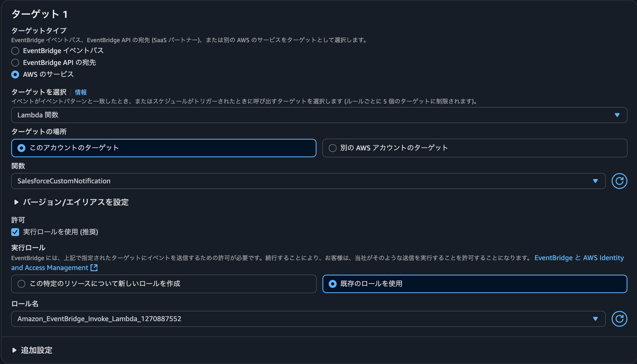The height and width of the screenshot is (364, 637).
Task: Click the external link icon after AWS Identity and Access Management
Action: coord(94,268)
